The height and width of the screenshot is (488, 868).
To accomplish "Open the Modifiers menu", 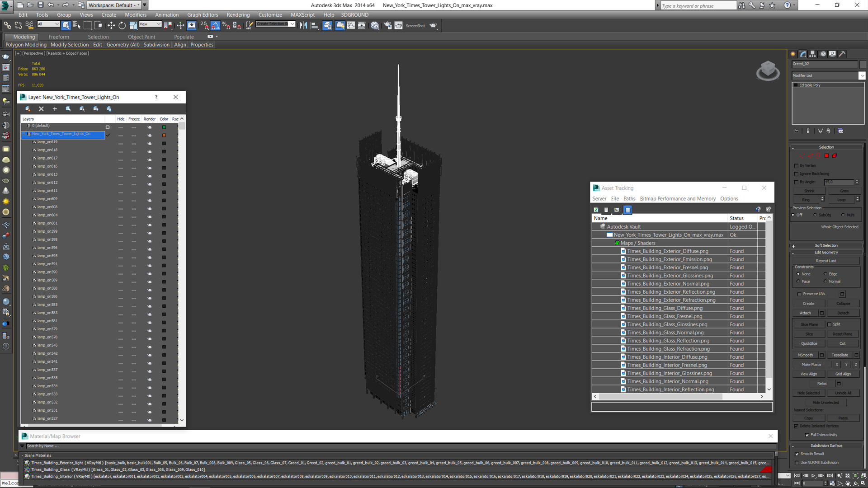I will pyautogui.click(x=136, y=15).
